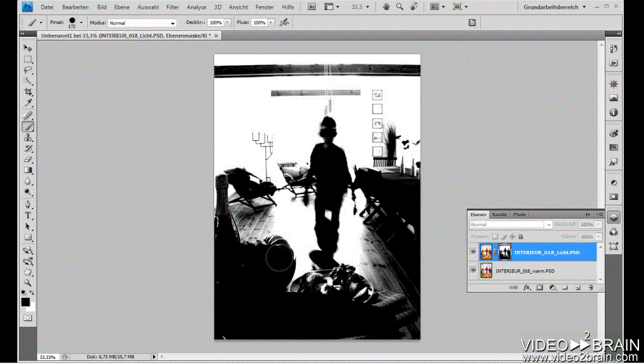Select the Move tool

28,48
